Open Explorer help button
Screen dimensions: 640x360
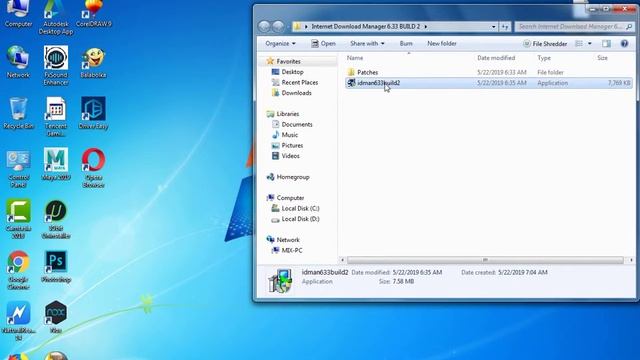[624, 44]
